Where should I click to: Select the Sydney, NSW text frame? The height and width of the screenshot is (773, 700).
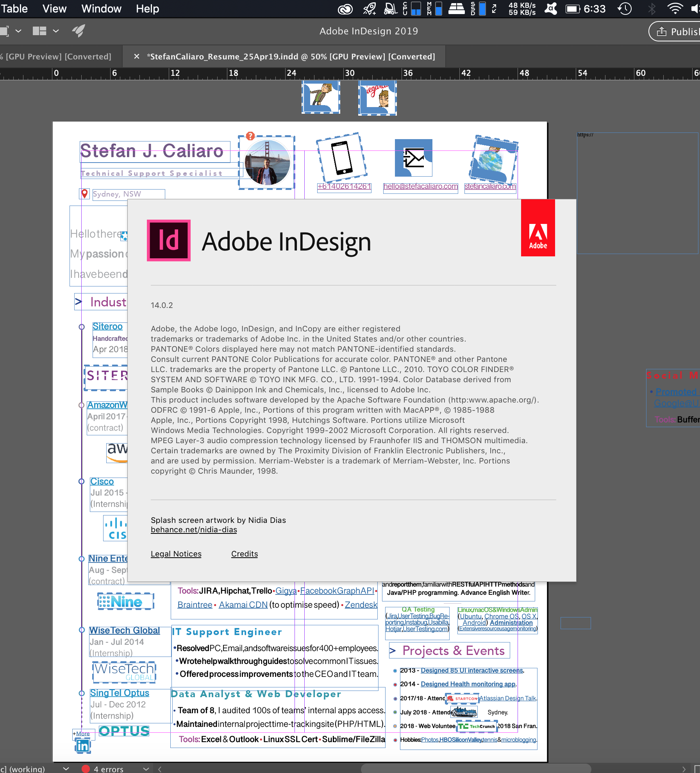[129, 194]
